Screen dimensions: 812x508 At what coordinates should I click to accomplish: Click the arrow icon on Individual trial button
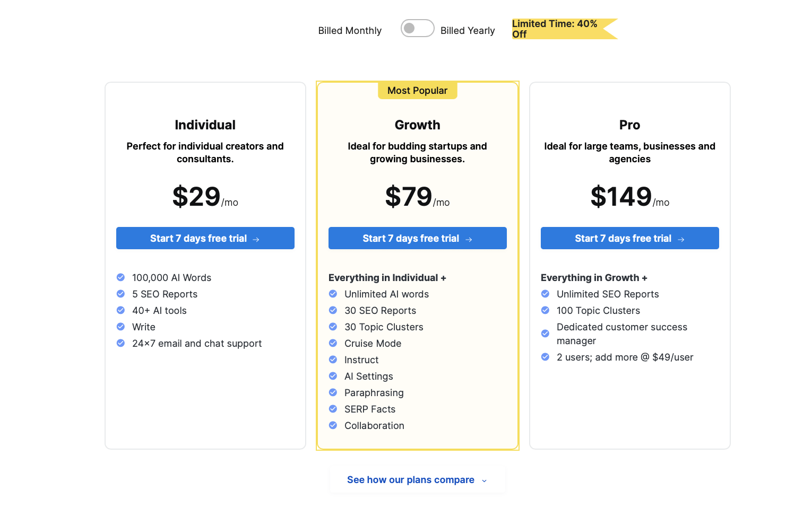[256, 240]
